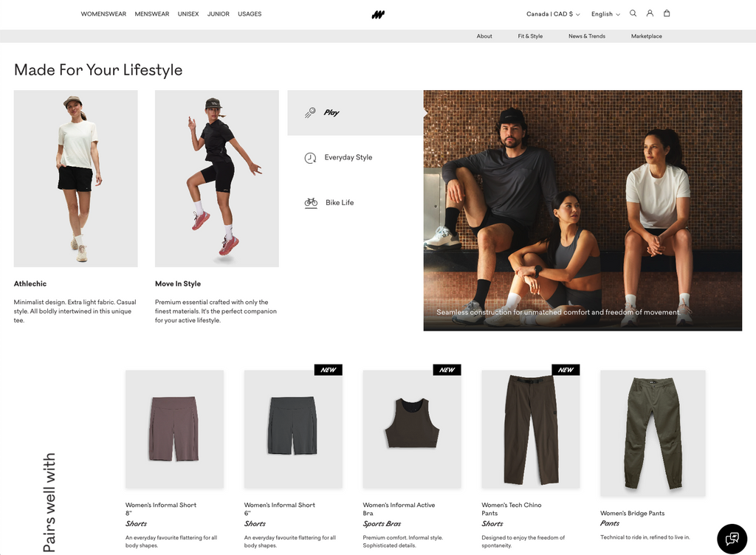Click the Bike Life bicycle icon
This screenshot has height=555, width=756.
[x=311, y=202]
